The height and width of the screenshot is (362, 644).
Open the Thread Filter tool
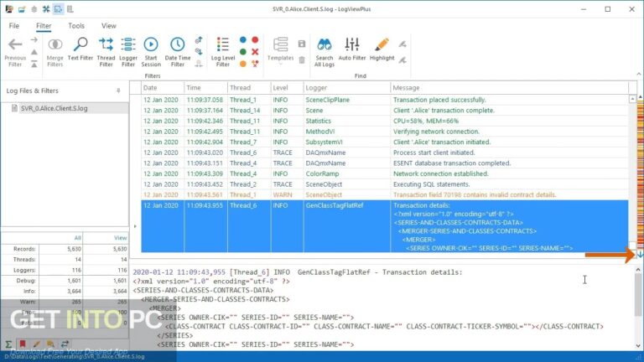click(106, 52)
